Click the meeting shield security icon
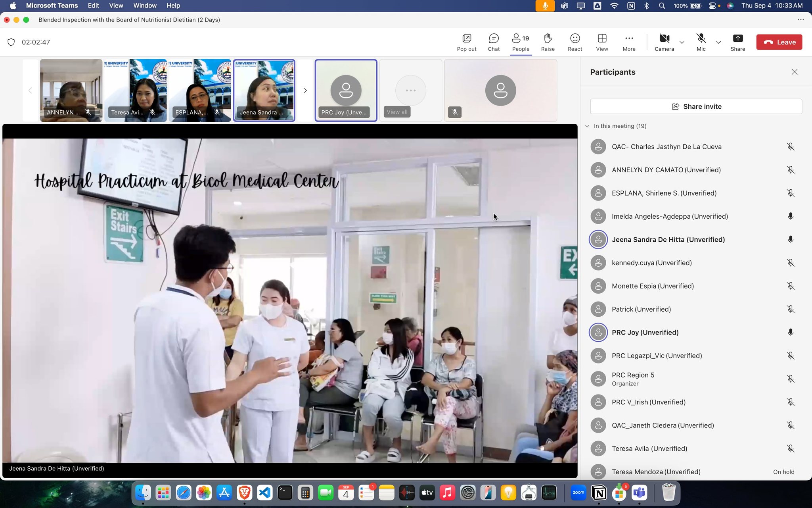The height and width of the screenshot is (508, 812). pos(11,42)
